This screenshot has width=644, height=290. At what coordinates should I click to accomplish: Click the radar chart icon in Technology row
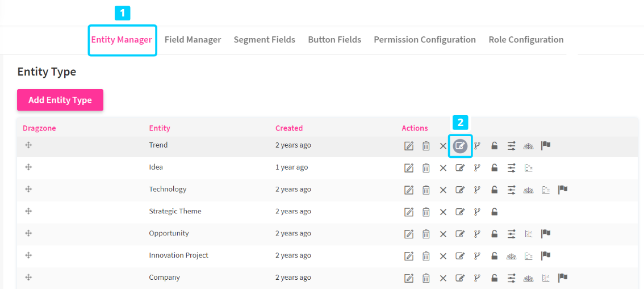point(528,190)
